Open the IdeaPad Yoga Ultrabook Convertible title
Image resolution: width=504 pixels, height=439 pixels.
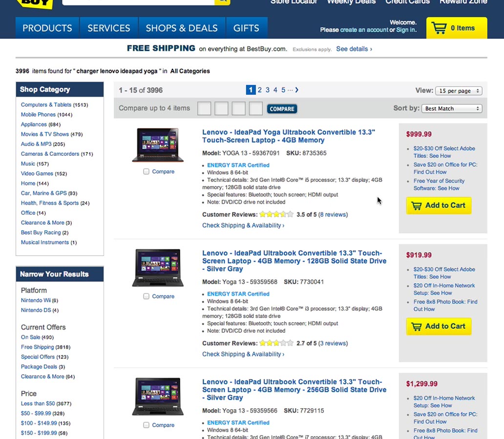pyautogui.click(x=288, y=136)
